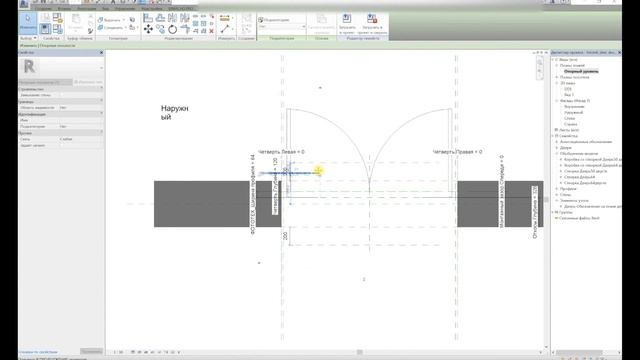The image size is (640, 360).
Task: Click the vertical scrollbar of drawing view
Action: 546,200
